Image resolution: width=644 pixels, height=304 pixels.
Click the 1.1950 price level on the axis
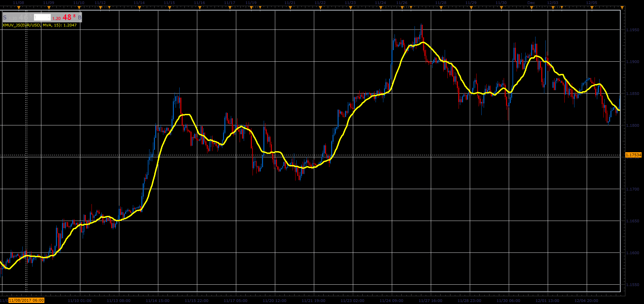point(632,30)
